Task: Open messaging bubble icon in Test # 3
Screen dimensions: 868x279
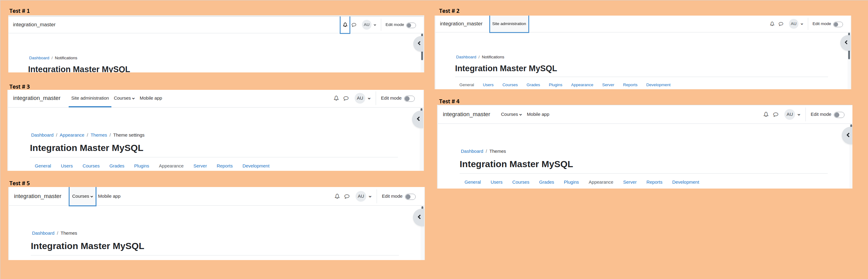Action: [x=346, y=98]
